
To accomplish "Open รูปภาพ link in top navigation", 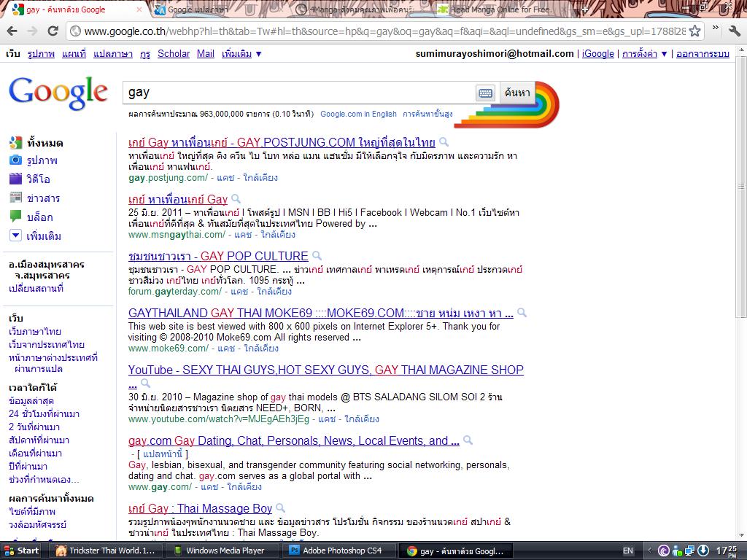I will click(x=41, y=54).
